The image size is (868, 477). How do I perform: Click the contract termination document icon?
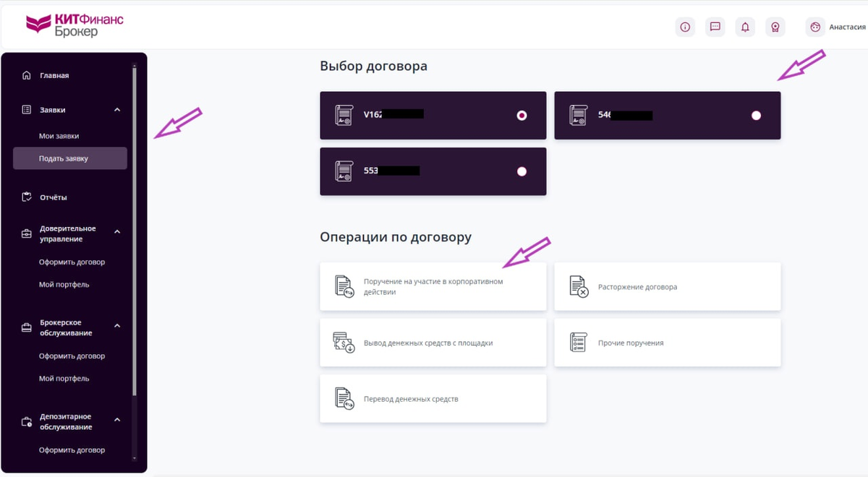click(x=579, y=287)
